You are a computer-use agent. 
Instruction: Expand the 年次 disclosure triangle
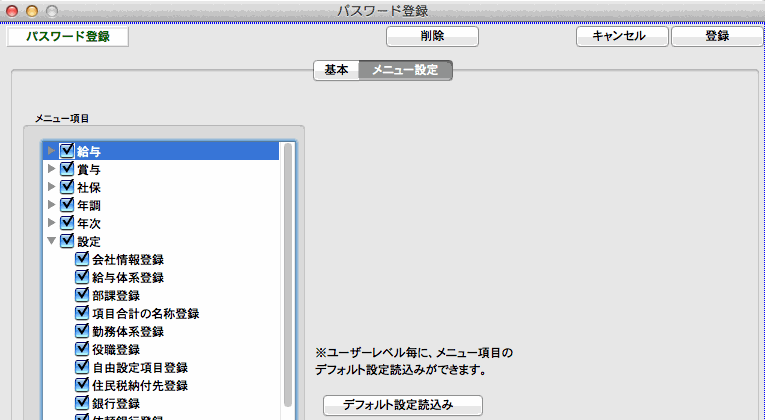point(52,223)
